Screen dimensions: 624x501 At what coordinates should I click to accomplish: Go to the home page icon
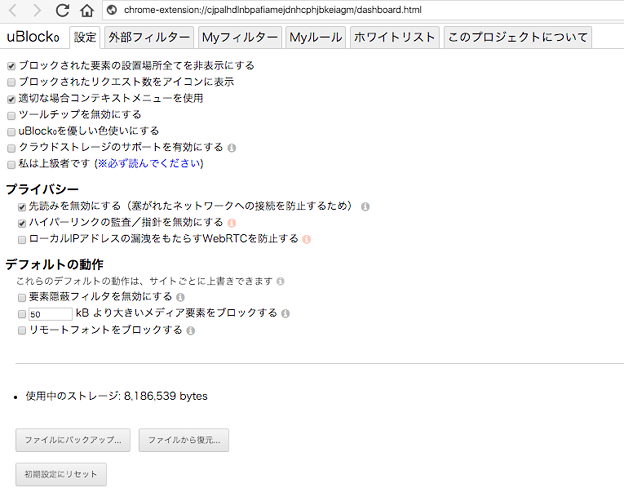[x=87, y=10]
